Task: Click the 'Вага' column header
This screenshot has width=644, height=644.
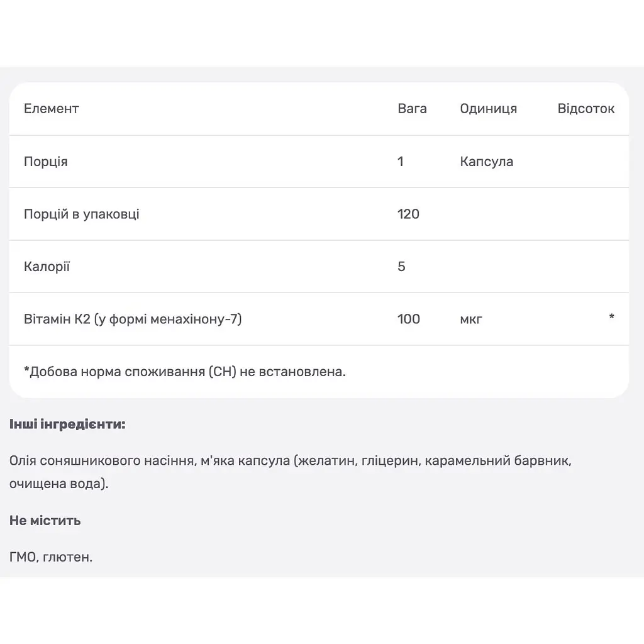Action: [412, 108]
